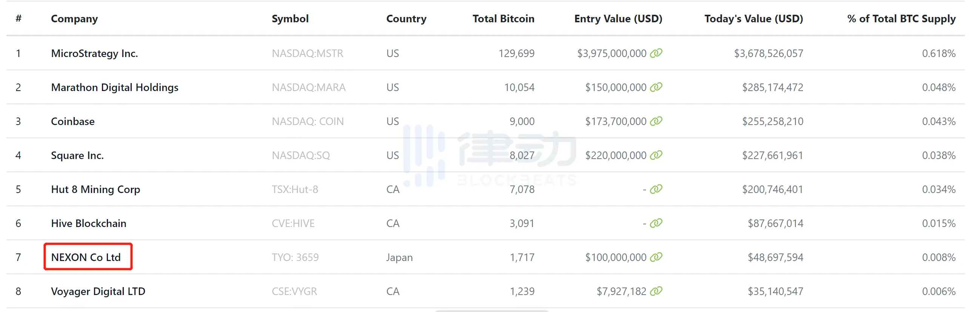The width and height of the screenshot is (980, 312).
Task: Click Voyager Digital entry value link icon
Action: (x=656, y=291)
